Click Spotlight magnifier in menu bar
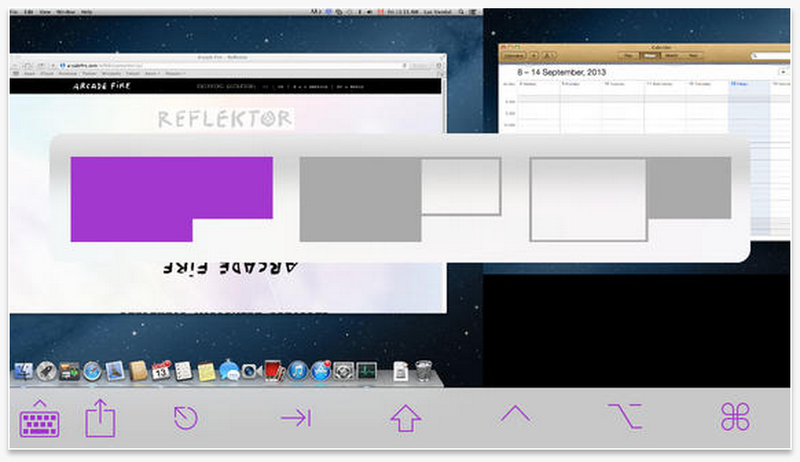 tap(461, 12)
